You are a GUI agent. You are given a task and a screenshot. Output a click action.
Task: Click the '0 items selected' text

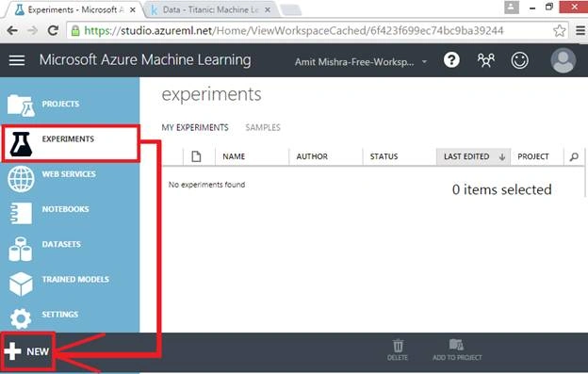(501, 189)
